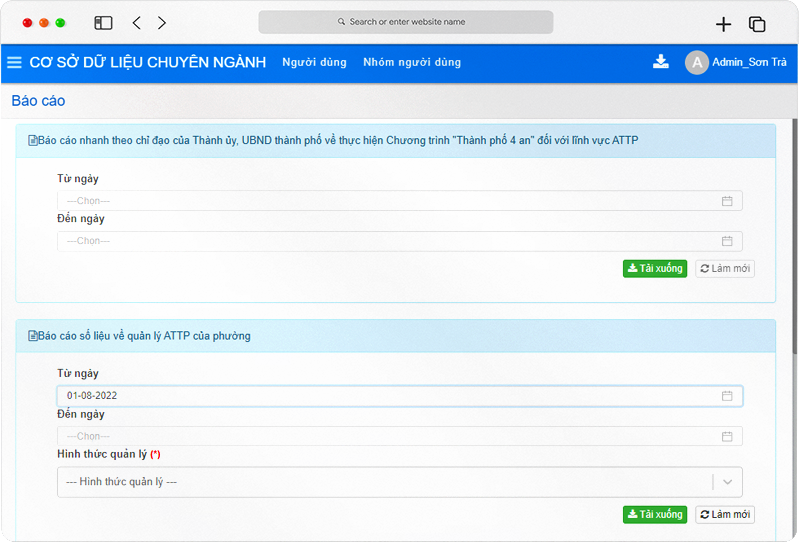Open the Nhóm người dùng menu
The height and width of the screenshot is (542, 800).
tap(412, 62)
